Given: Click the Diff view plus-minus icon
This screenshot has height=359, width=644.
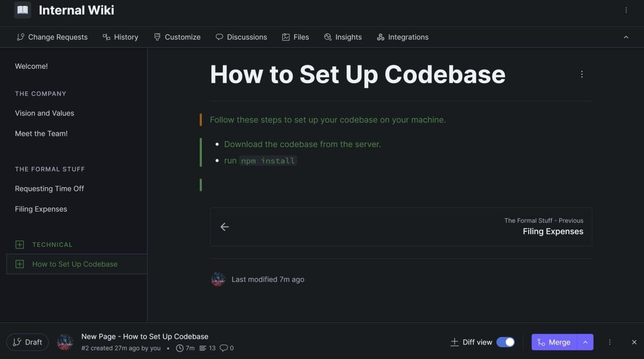Looking at the screenshot, I should point(455,342).
